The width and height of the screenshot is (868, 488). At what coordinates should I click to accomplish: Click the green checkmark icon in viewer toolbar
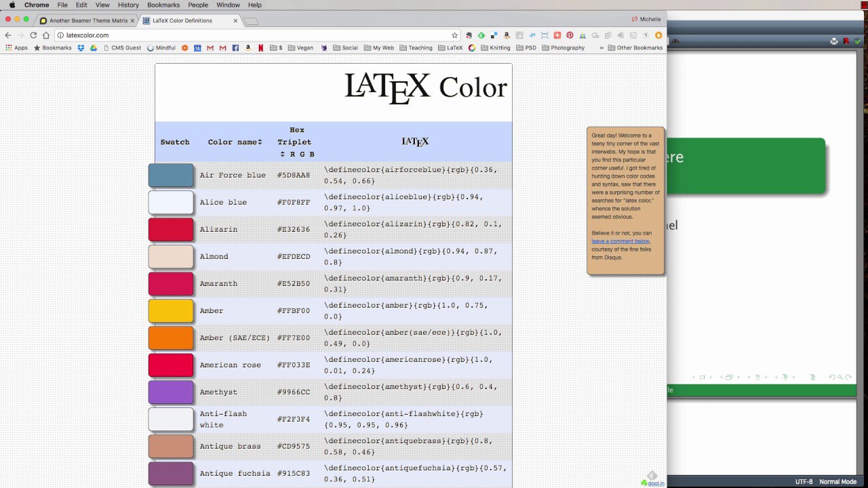(858, 41)
